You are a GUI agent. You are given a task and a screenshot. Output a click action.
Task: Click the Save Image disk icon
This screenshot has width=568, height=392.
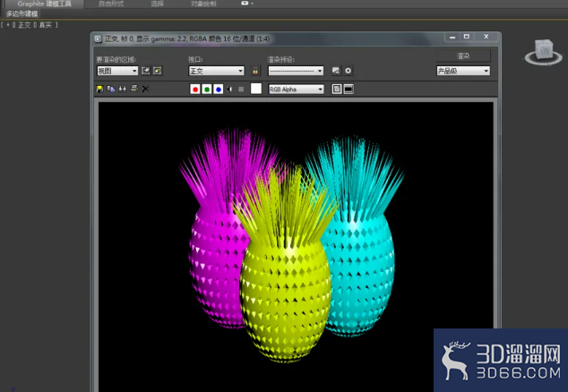tap(99, 89)
